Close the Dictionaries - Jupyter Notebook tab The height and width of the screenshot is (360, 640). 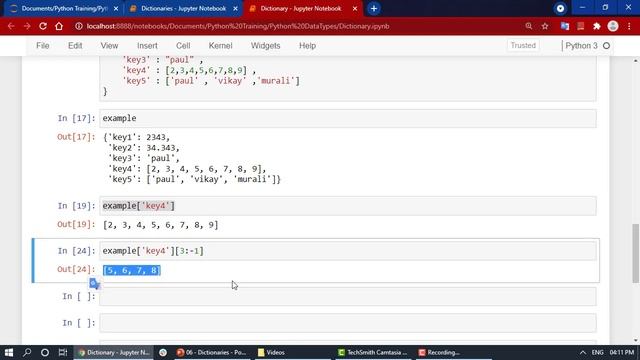236,9
